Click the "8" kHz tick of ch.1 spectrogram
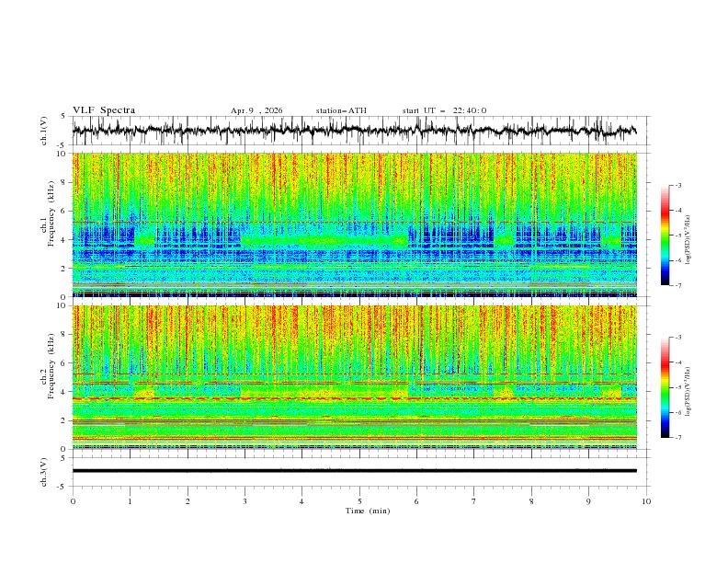Viewport: 728px width, 563px height. click(64, 182)
